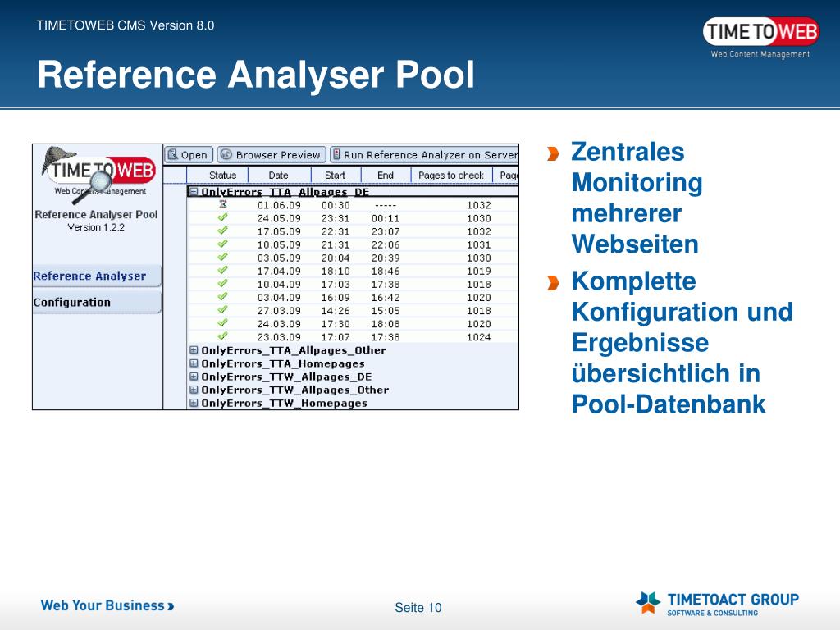This screenshot has height=630, width=840.
Task: Click the globe icon on Browser Preview
Action: (x=226, y=154)
